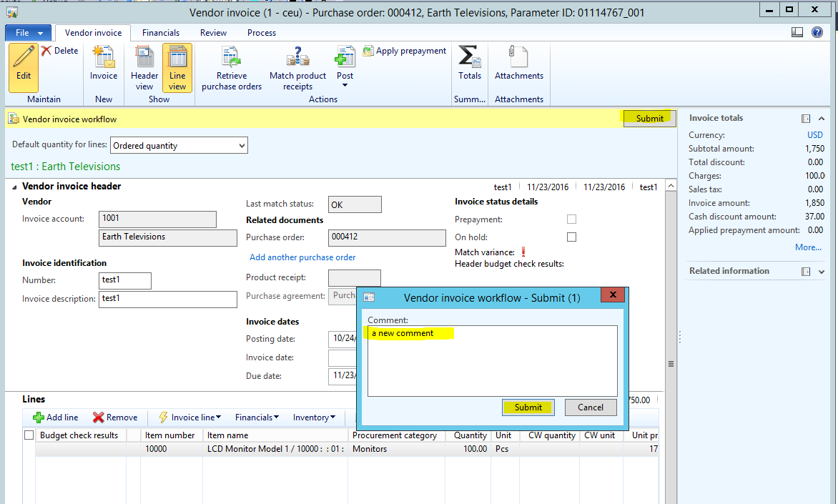Toggle the On hold checkbox

[571, 237]
